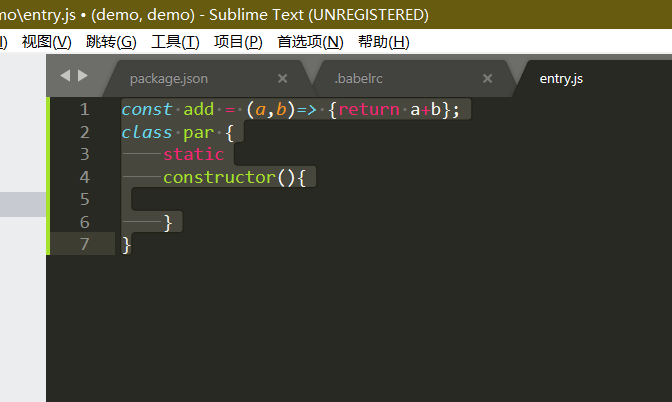Click the 'return' keyword on line 1
672x402 pixels.
370,110
